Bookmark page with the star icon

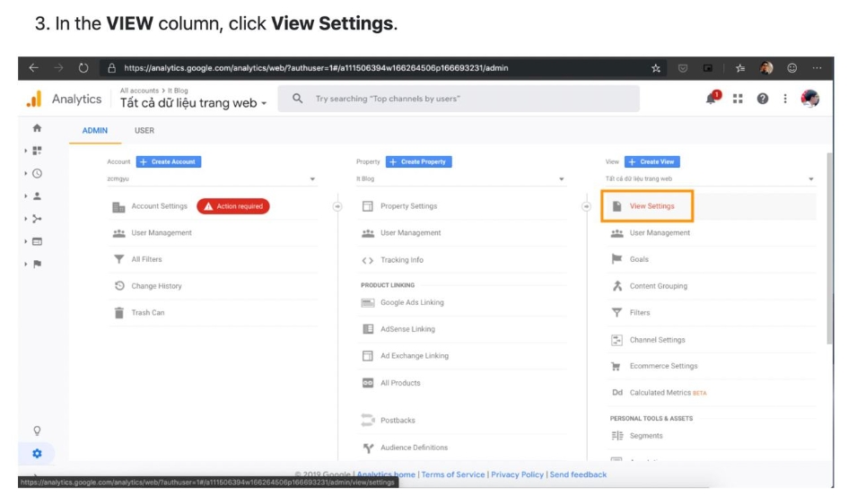[x=657, y=68]
